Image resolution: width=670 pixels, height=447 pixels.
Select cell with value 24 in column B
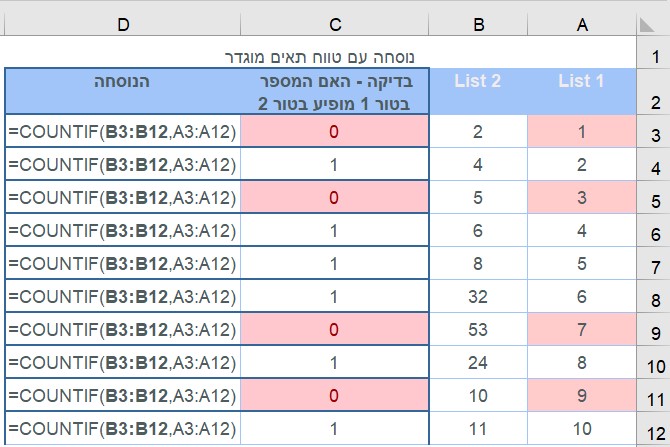[x=478, y=362]
